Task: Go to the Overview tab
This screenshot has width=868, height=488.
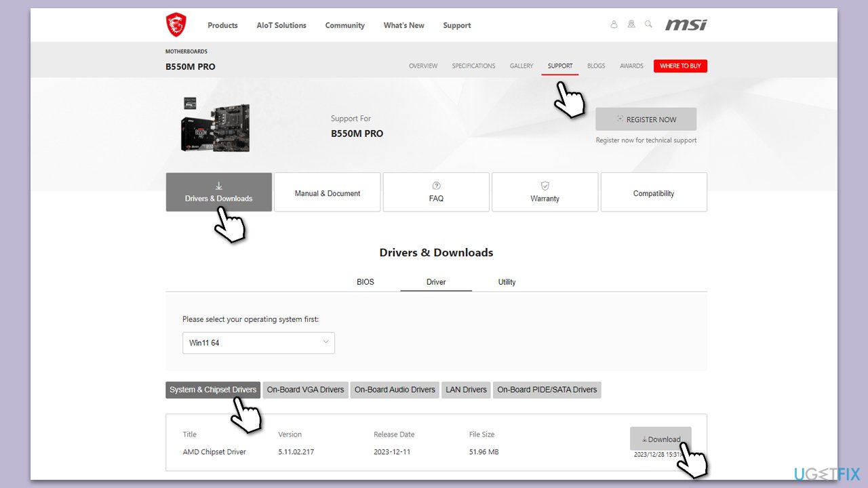Action: coord(423,66)
